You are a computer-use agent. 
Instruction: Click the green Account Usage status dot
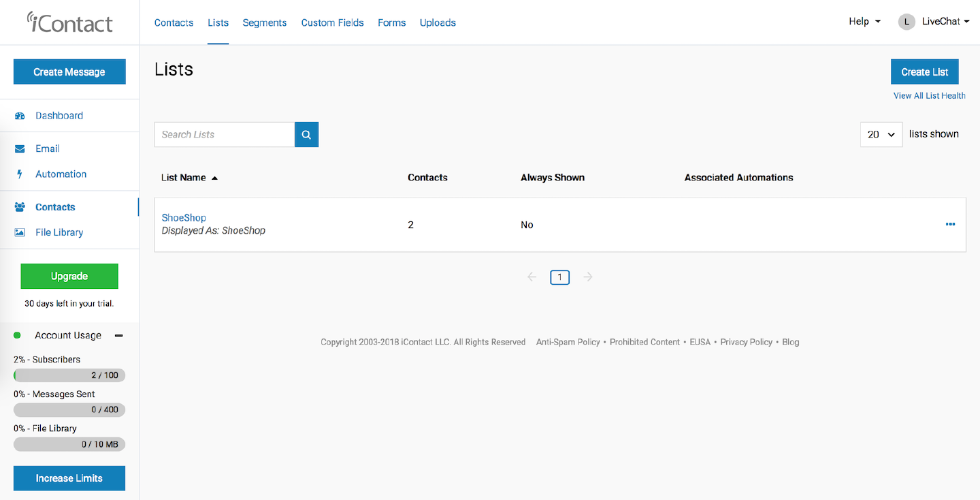click(18, 335)
